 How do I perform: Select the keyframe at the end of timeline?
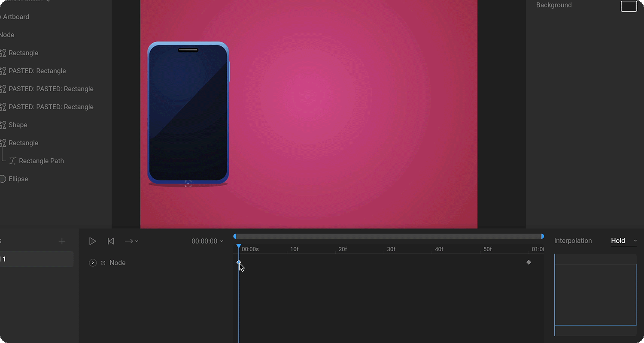pyautogui.click(x=529, y=262)
